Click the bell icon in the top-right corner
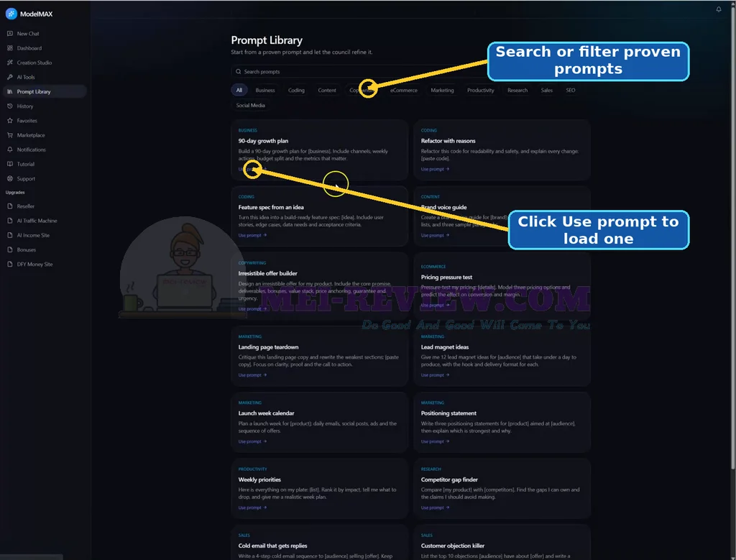736x560 pixels. click(718, 9)
